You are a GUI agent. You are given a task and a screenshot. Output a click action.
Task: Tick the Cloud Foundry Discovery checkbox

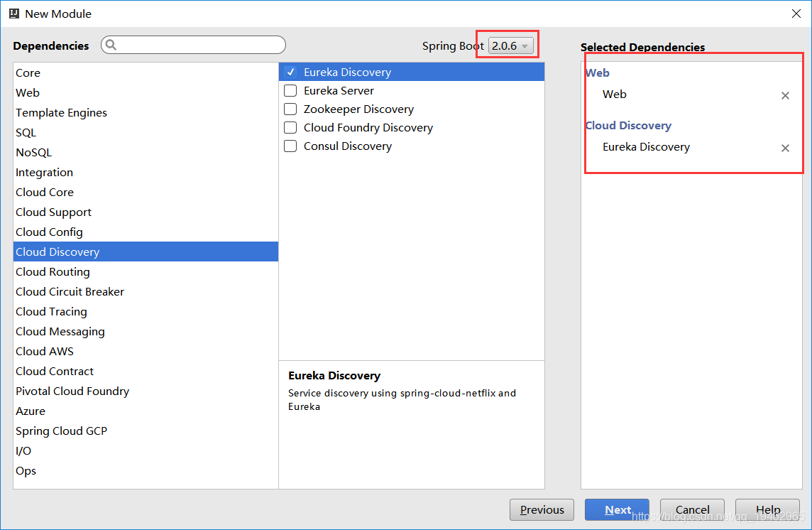coord(290,128)
